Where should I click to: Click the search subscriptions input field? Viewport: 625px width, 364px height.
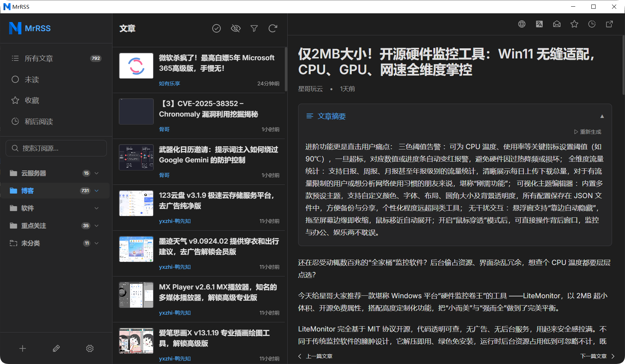[x=56, y=148]
